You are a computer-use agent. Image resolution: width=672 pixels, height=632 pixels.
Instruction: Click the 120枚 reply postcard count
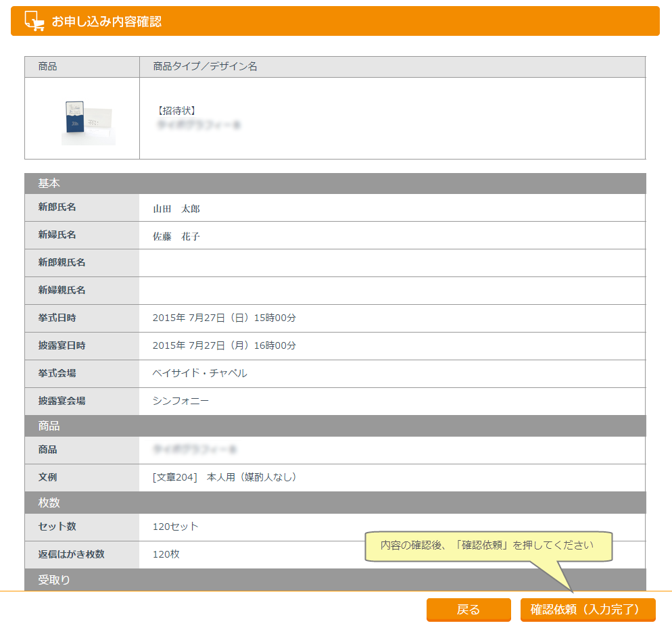(x=166, y=554)
